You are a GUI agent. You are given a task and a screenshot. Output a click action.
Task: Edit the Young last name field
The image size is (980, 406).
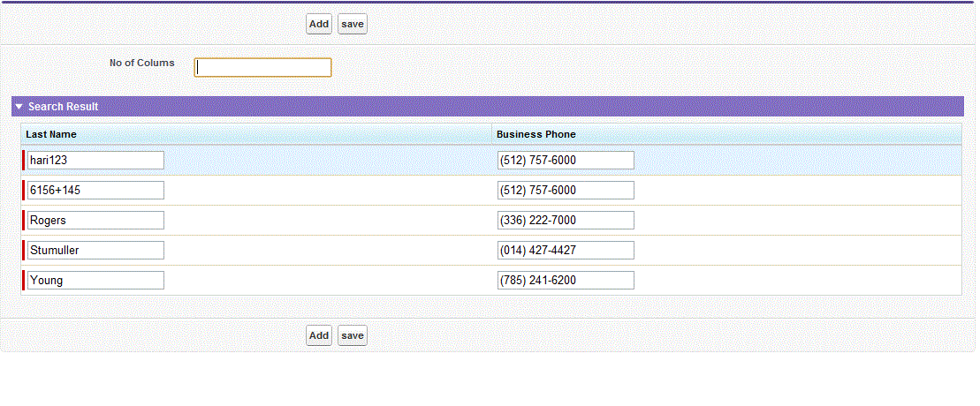pyautogui.click(x=95, y=281)
